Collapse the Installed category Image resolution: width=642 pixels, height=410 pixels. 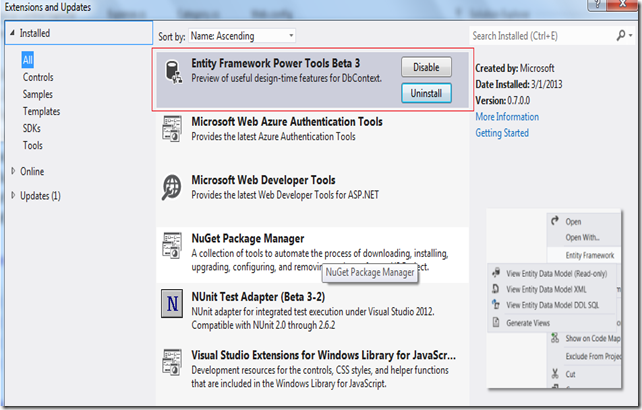(x=12, y=33)
